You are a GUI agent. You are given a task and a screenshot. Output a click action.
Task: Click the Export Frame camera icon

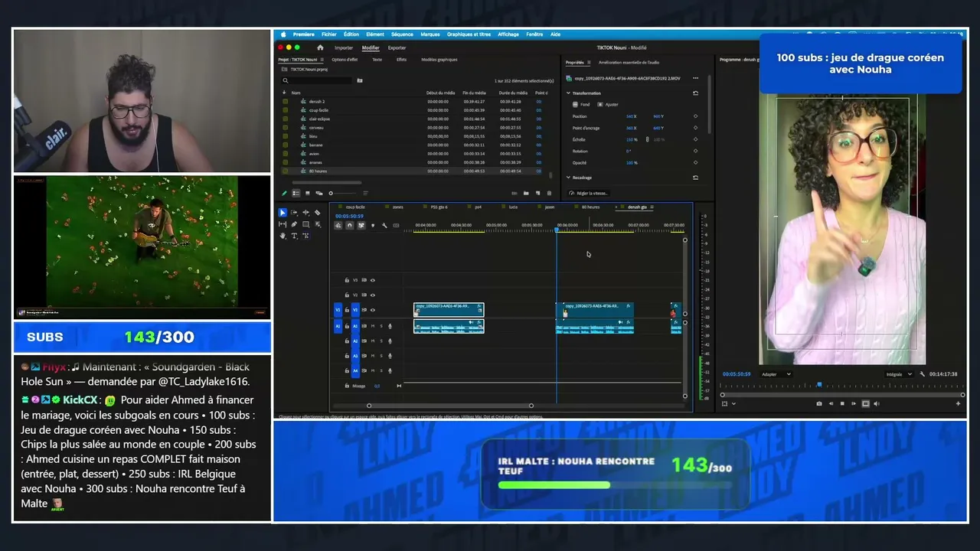click(819, 403)
